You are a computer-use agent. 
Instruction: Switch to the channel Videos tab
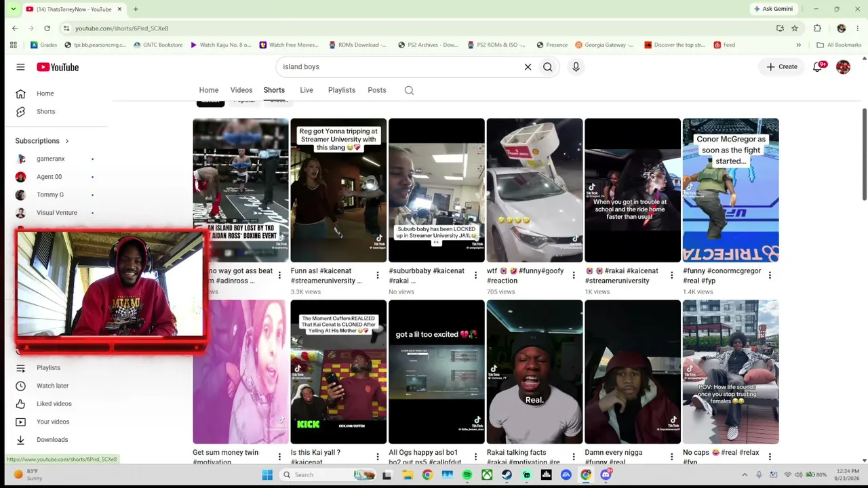pos(241,90)
